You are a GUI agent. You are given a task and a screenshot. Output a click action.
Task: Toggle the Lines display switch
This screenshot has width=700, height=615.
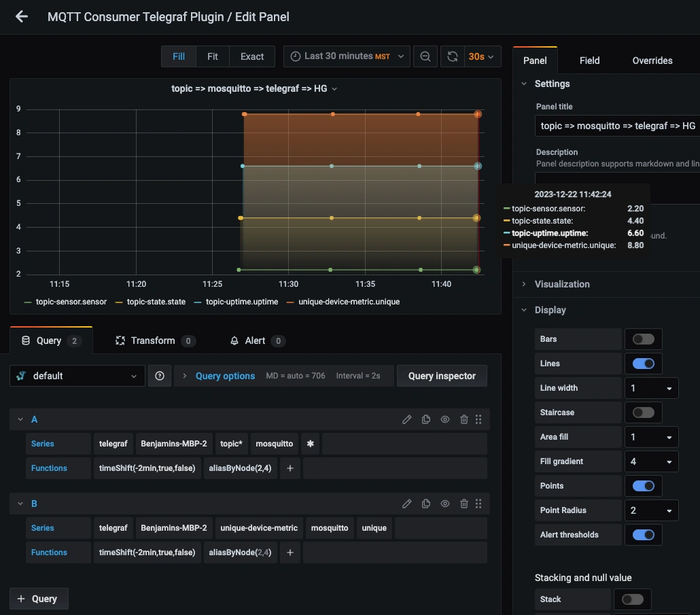click(644, 364)
